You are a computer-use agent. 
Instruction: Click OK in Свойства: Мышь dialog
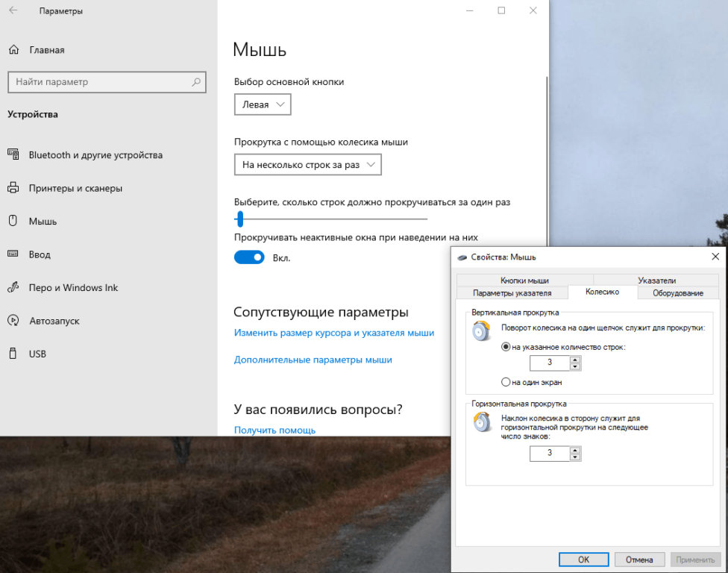pos(583,560)
